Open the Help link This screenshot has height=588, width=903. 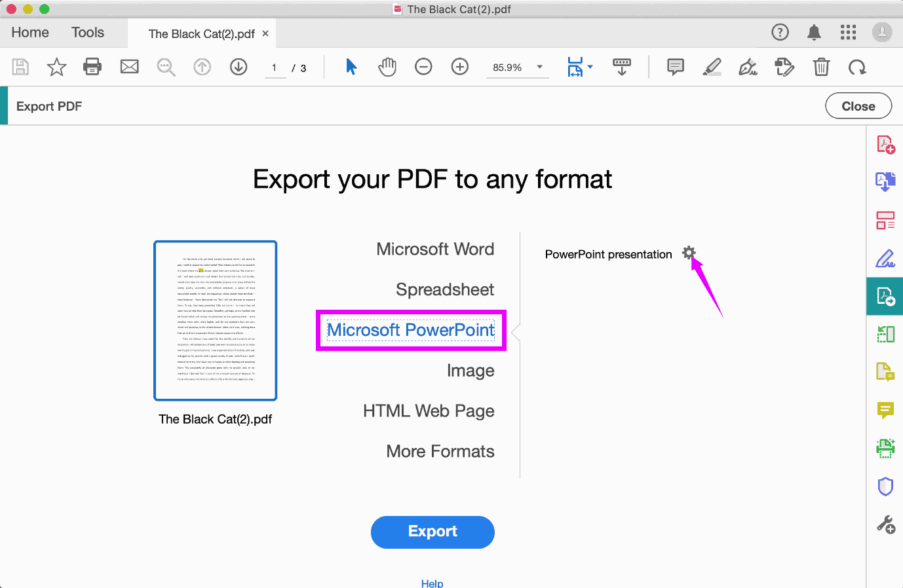[x=432, y=583]
